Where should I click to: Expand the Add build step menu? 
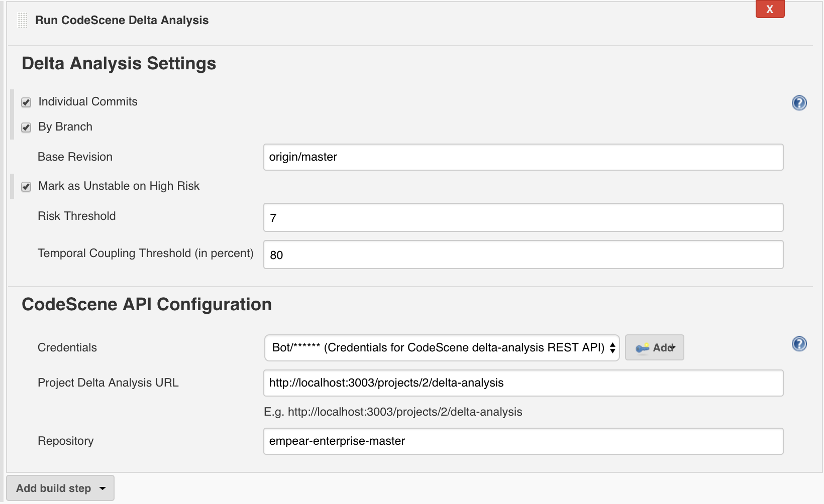[60, 488]
